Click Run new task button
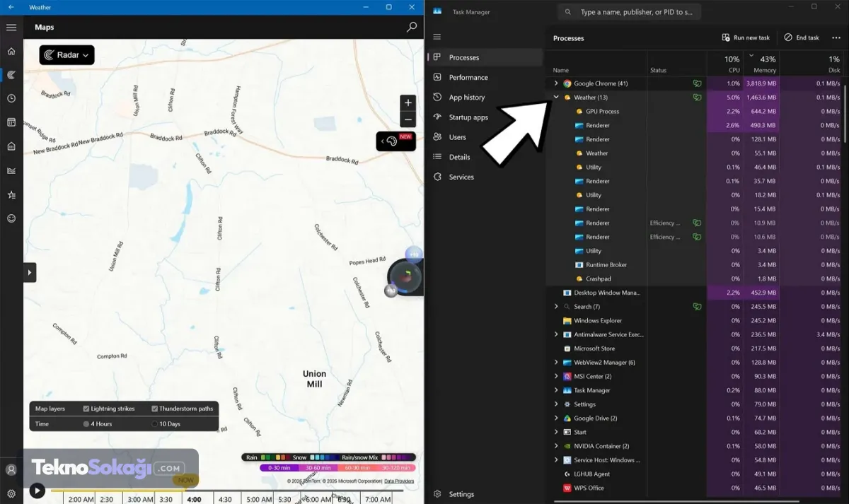The width and height of the screenshot is (849, 504). click(x=746, y=37)
